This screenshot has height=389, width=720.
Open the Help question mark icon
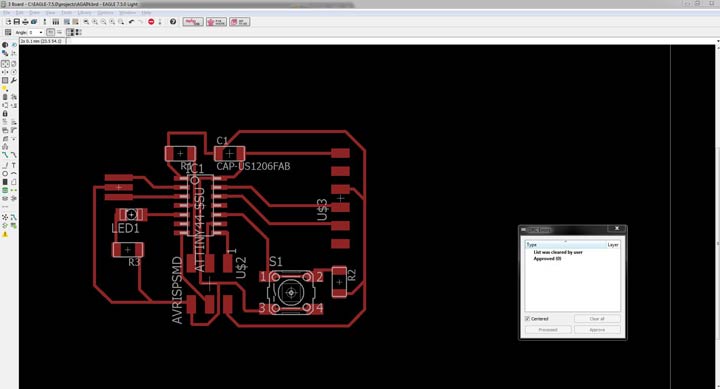(173, 22)
